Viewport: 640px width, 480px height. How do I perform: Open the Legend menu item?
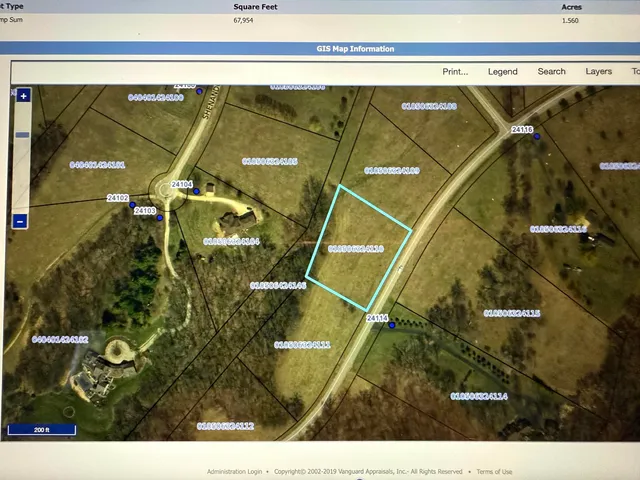coord(502,72)
